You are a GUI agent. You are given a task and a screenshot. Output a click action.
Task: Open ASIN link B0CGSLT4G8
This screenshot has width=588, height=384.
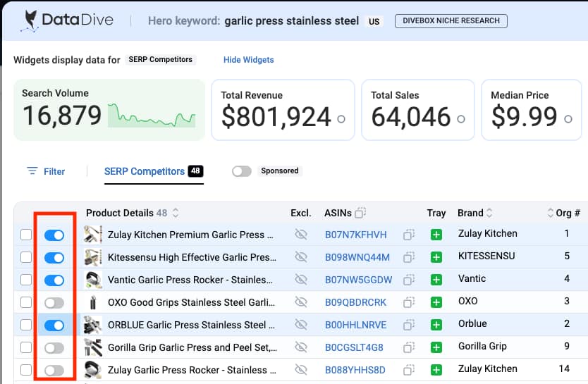354,347
